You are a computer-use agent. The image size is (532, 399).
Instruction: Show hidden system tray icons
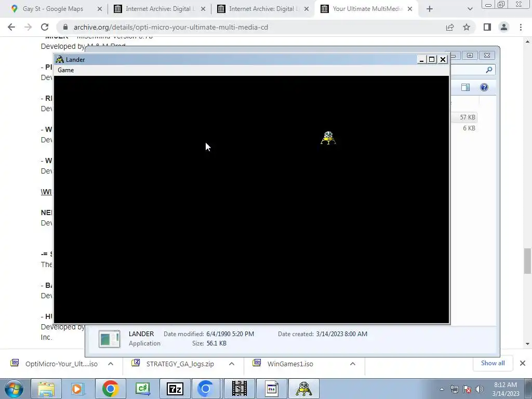pyautogui.click(x=442, y=389)
